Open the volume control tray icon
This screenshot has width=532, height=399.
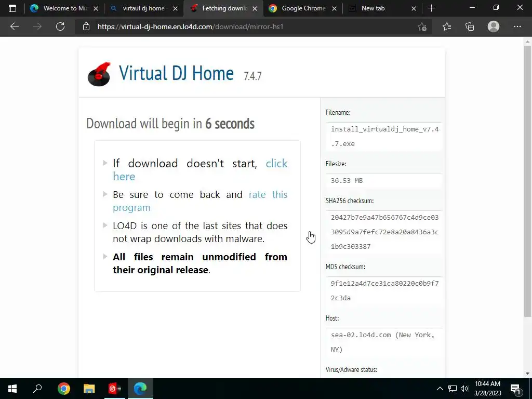click(x=464, y=389)
